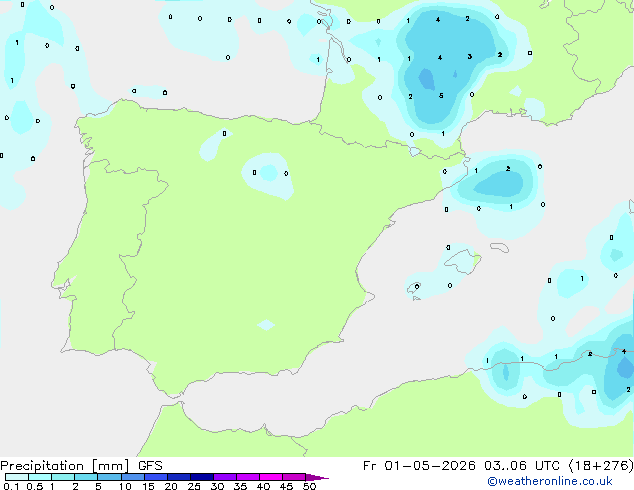
Task: Pick the 15–20 mm legend swatch
Action: [x=155, y=477]
